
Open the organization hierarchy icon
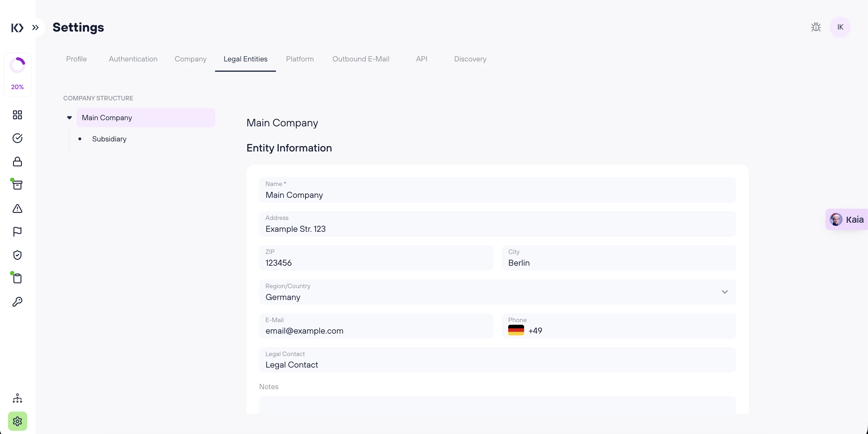click(x=17, y=398)
